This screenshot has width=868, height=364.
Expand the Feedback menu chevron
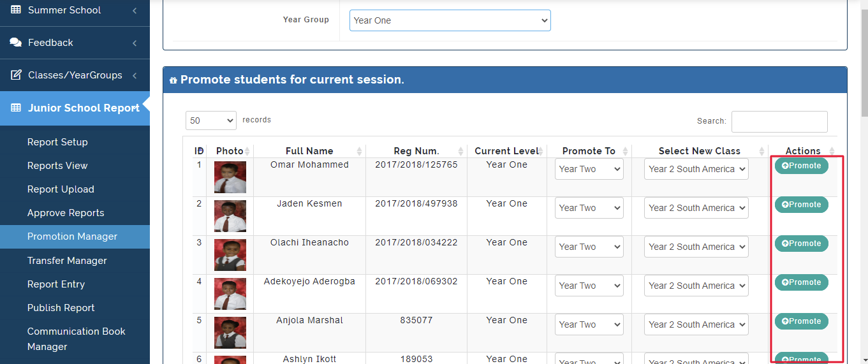coord(135,43)
